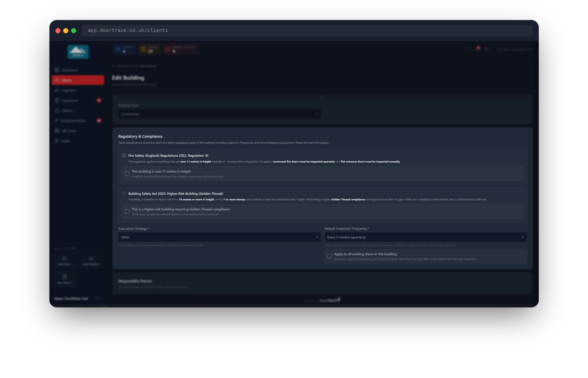Click the red badge on the Inspections row
Image resolution: width=588 pixels, height=378 pixels.
click(x=99, y=100)
